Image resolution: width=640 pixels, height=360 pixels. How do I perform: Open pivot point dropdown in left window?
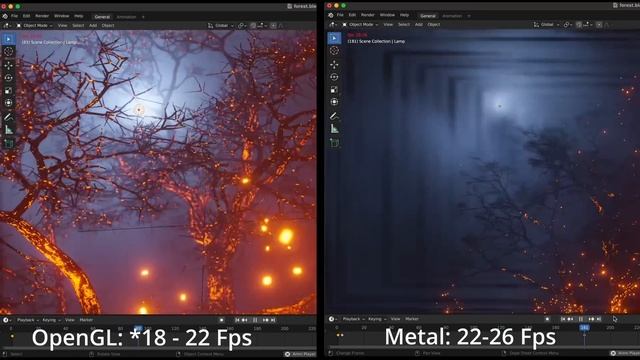pyautogui.click(x=242, y=25)
